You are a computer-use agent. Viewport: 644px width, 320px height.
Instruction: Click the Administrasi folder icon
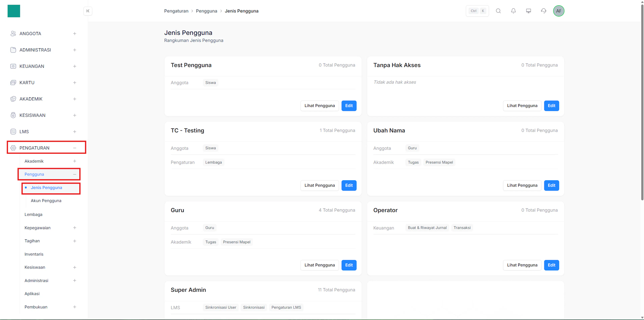point(13,50)
